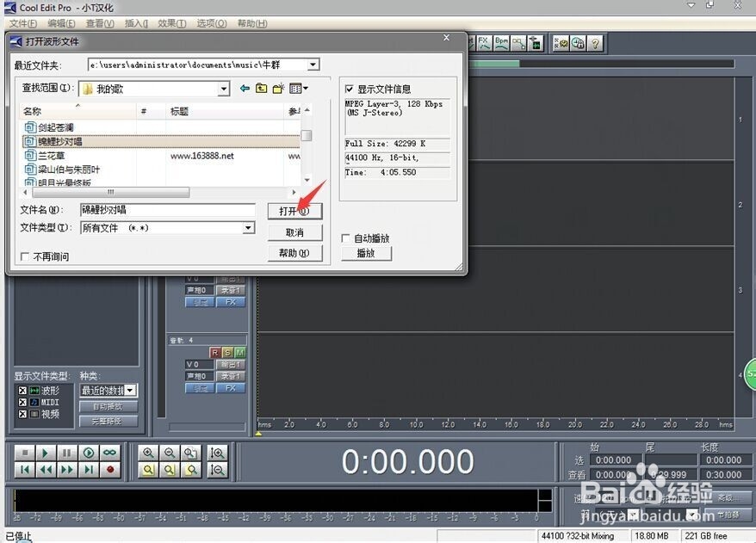Expand the 查找范围 我的歌 dropdown
Image resolution: width=756 pixels, height=543 pixels.
click(223, 89)
